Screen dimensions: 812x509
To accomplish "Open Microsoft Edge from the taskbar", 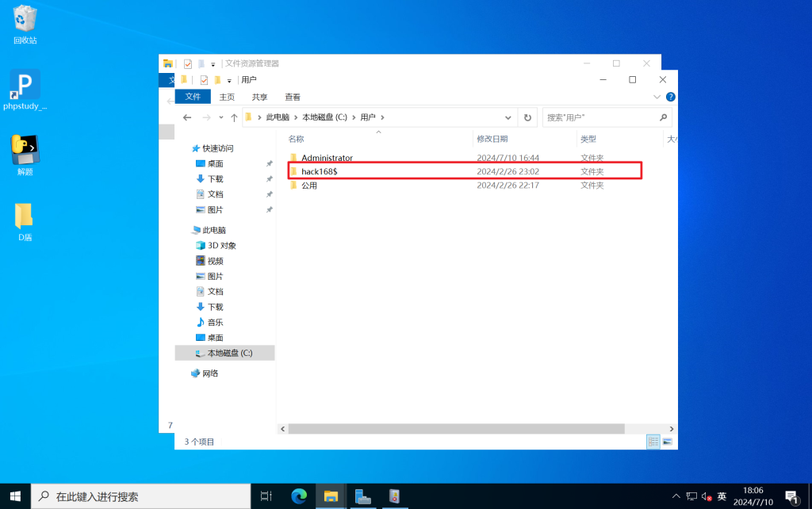I will coord(299,496).
